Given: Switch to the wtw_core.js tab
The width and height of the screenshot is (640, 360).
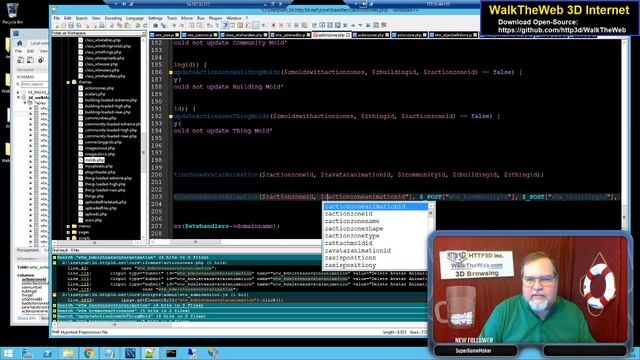Looking at the screenshot, I should [165, 35].
